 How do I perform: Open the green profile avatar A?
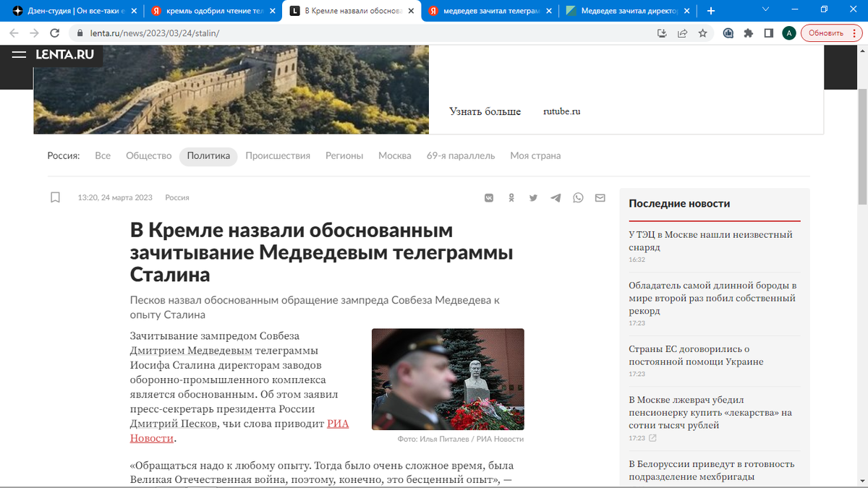click(789, 33)
